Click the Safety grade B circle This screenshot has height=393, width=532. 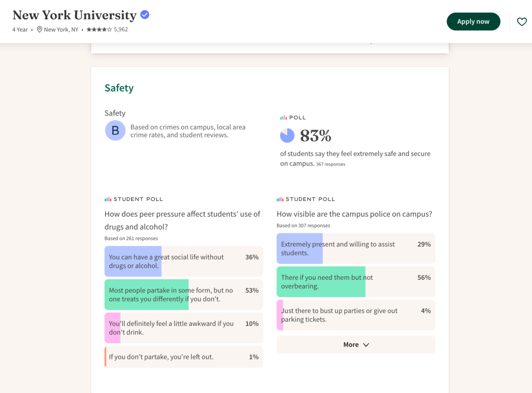tap(115, 131)
